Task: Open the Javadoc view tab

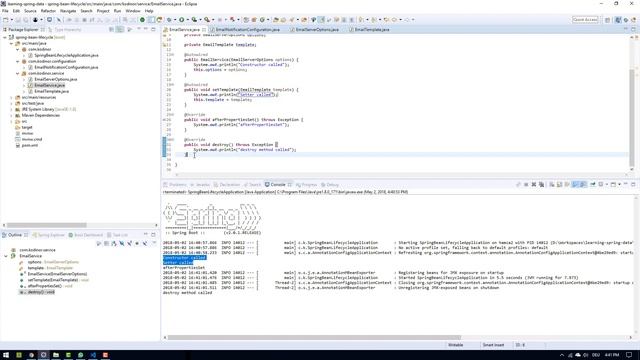Action: point(203,185)
